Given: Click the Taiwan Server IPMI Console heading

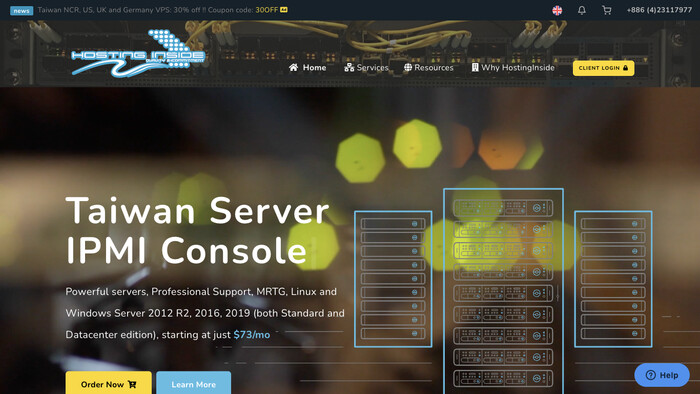Looking at the screenshot, I should (197, 230).
